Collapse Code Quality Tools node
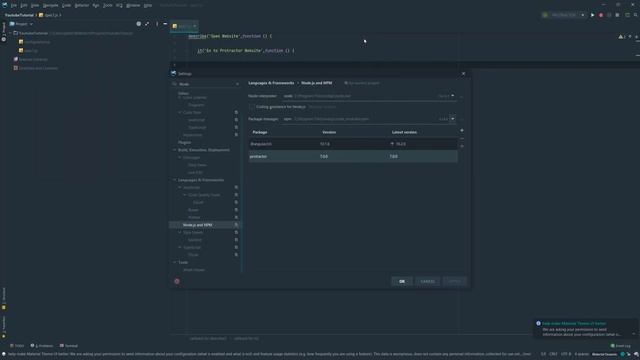The height and width of the screenshot is (360, 640). pyautogui.click(x=184, y=195)
